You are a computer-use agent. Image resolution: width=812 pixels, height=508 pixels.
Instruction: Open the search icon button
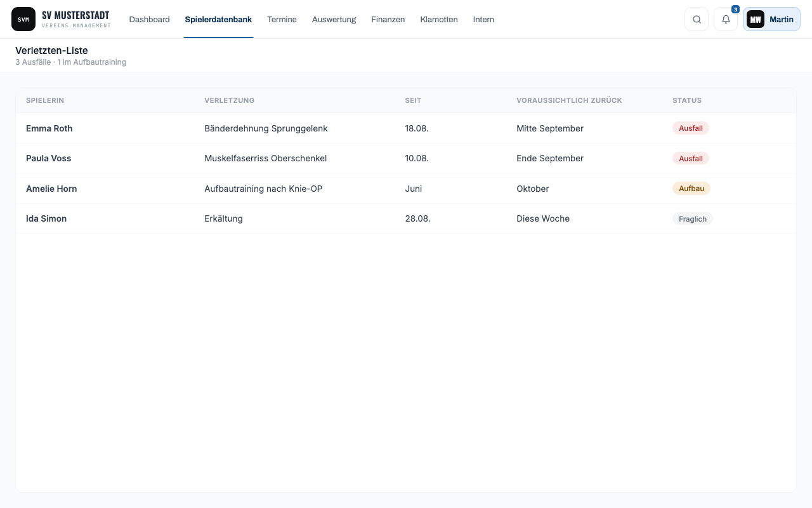pos(697,19)
